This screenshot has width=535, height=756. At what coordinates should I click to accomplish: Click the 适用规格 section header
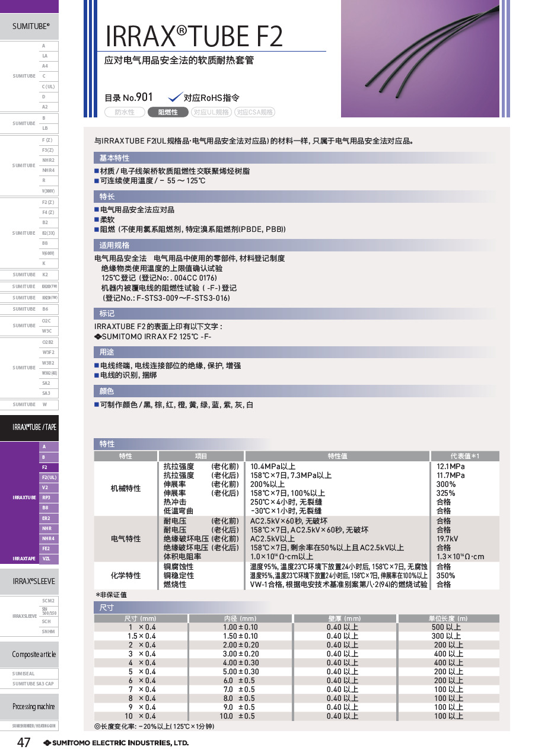click(x=295, y=245)
